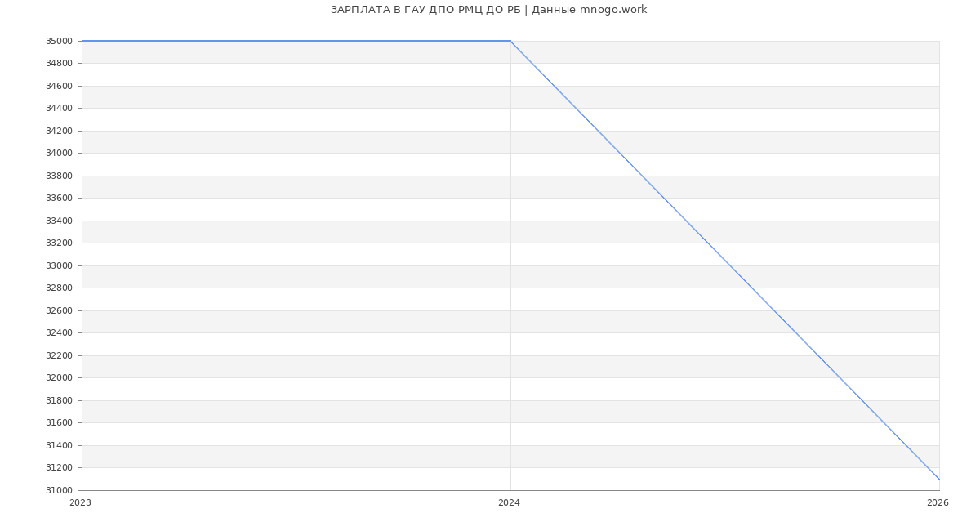Click the 32200 y-axis label

(x=59, y=355)
